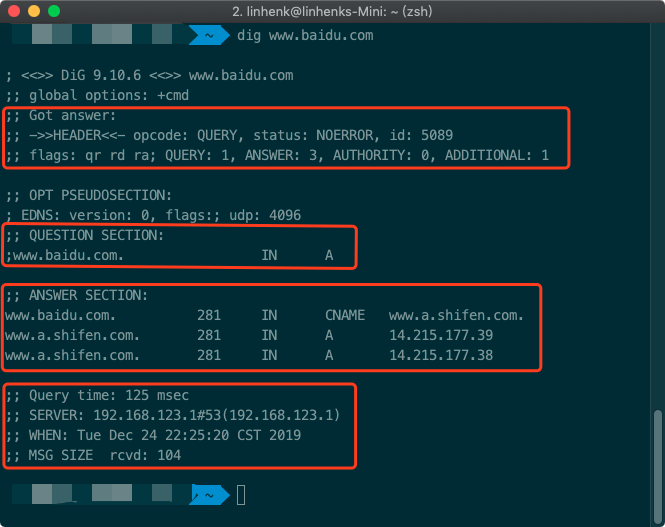This screenshot has height=527, width=665.
Task: Click 'udp: 4096' in EDNS line
Action: [x=265, y=215]
